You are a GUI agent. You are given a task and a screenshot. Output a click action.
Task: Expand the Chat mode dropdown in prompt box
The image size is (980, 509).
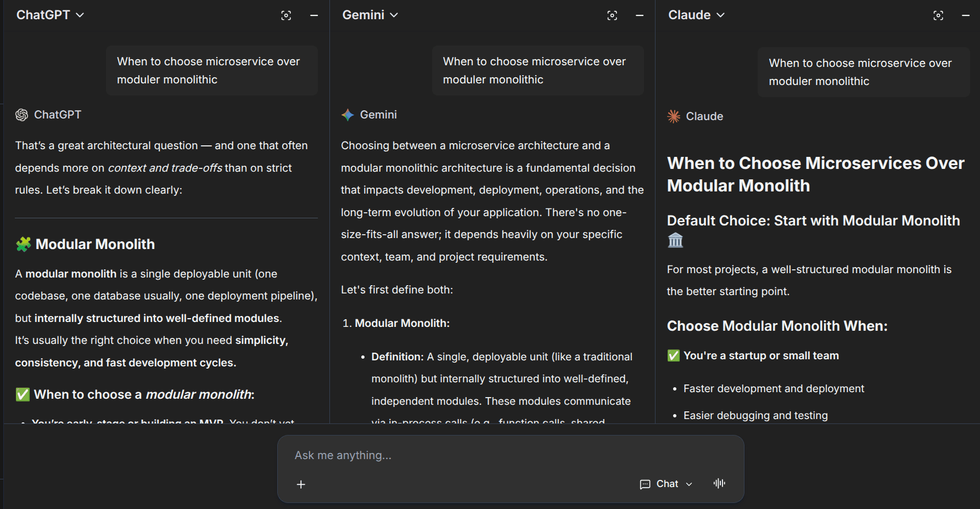[667, 484]
